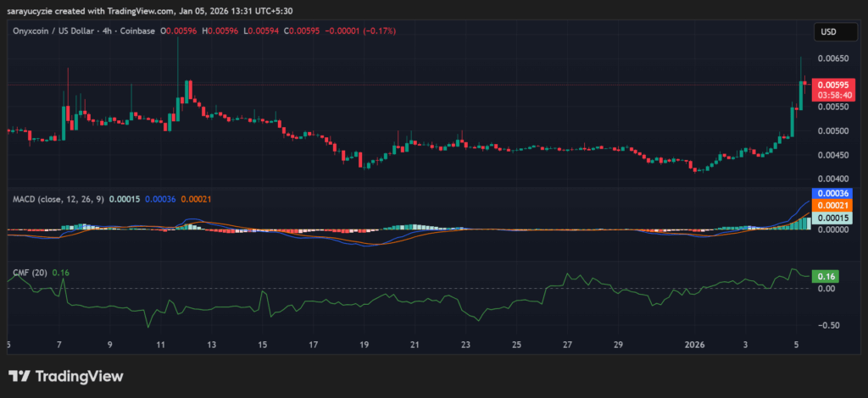868x398 pixels.
Task: Click date label 11 on time axis
Action: tap(160, 345)
